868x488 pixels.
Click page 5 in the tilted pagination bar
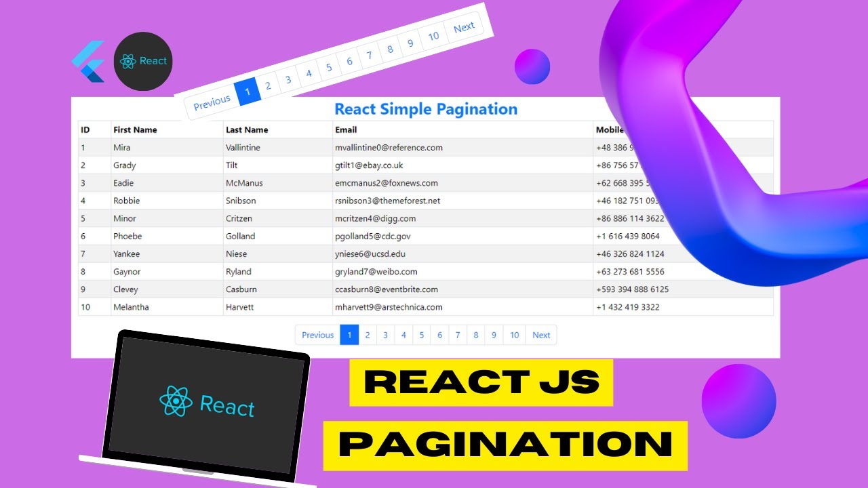tap(329, 67)
